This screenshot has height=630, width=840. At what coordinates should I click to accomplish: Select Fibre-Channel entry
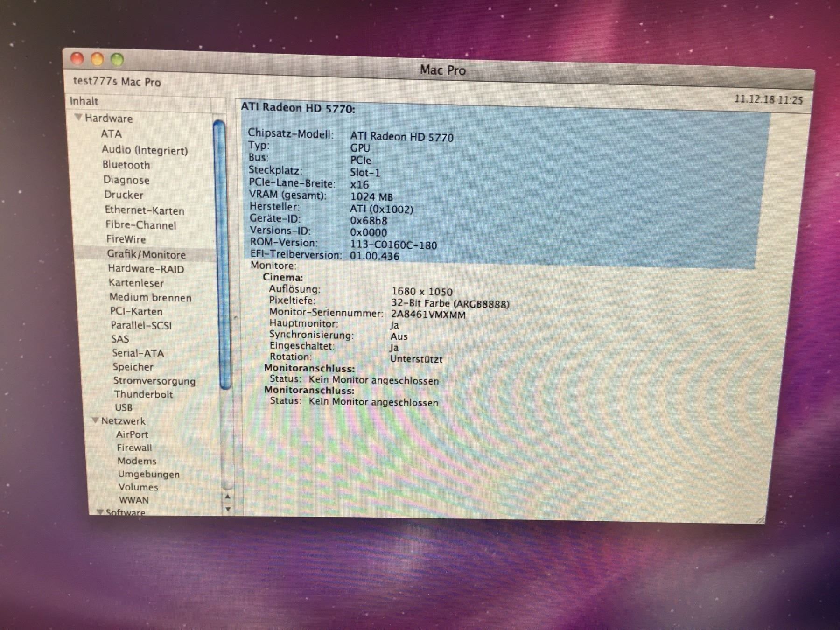coord(141,225)
